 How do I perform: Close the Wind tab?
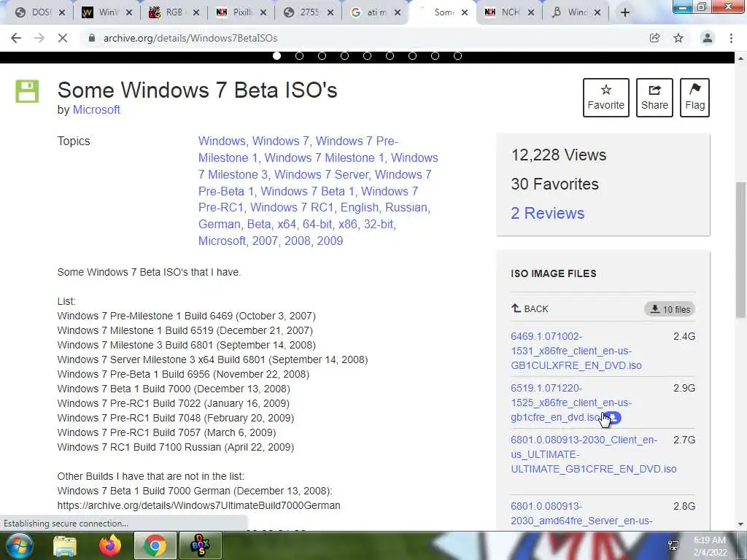[x=597, y=12]
